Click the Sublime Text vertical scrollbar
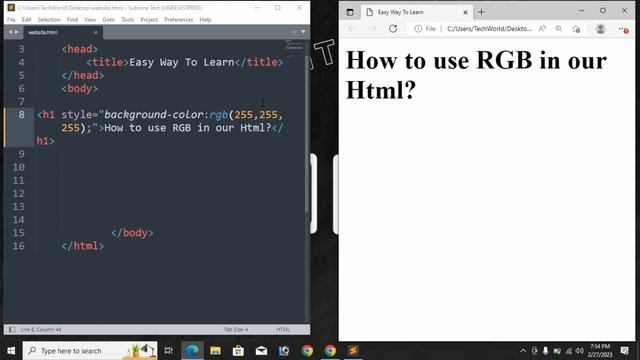Viewport: 640px width, 360px height. [x=307, y=135]
